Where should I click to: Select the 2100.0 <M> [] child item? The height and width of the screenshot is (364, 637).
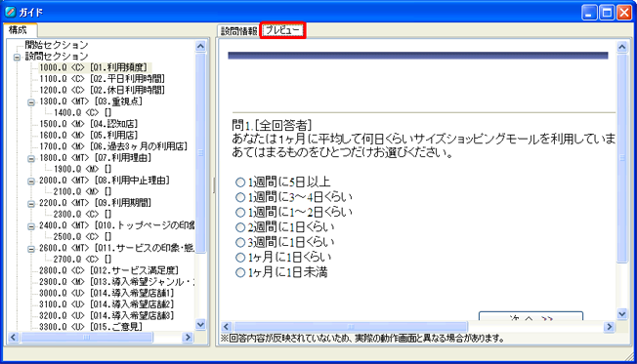pos(82,191)
